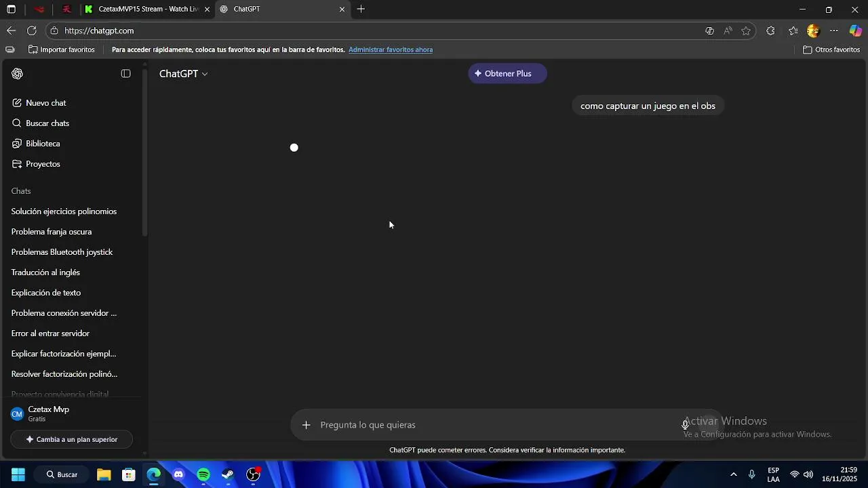Open Steam from the taskbar
The height and width of the screenshot is (488, 868).
(229, 474)
